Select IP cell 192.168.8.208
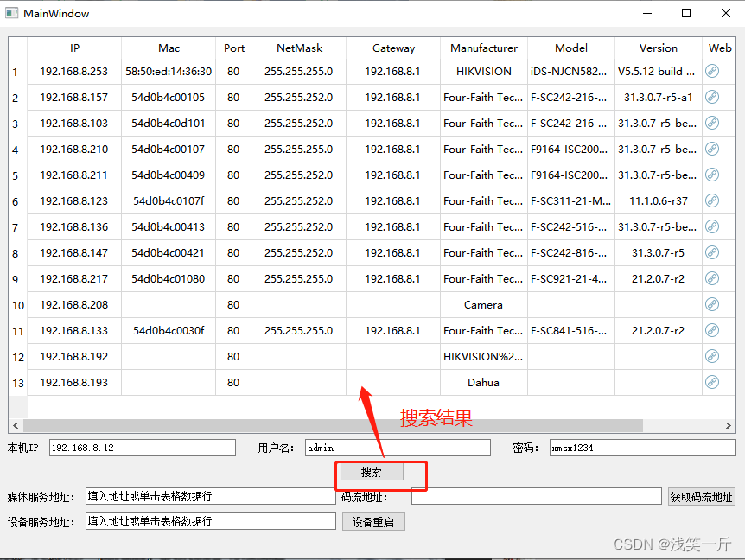The width and height of the screenshot is (745, 560). click(x=74, y=304)
